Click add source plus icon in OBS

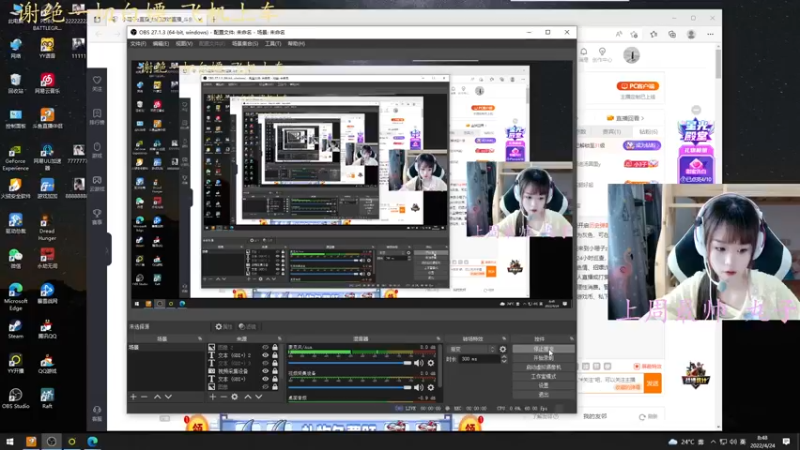[x=212, y=396]
